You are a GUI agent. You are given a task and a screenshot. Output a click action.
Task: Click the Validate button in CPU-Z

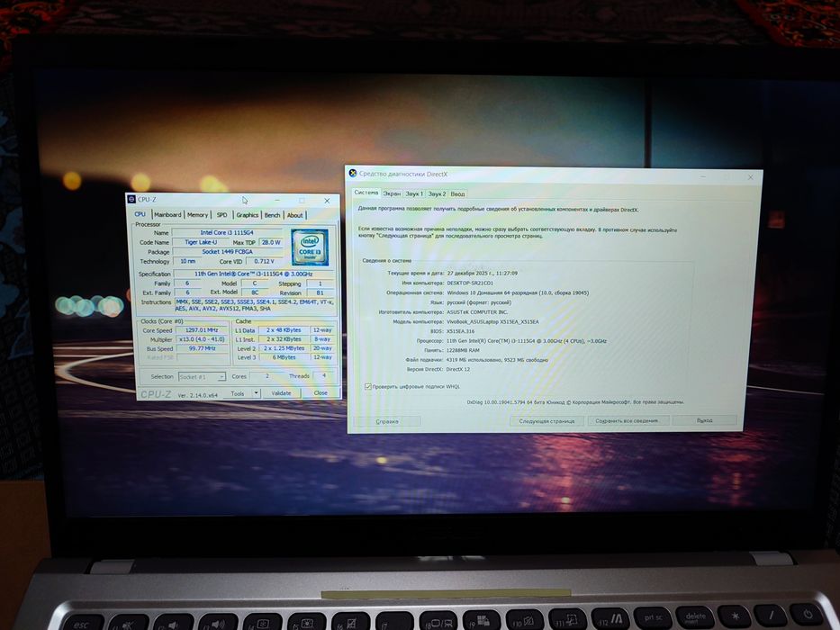click(x=281, y=393)
